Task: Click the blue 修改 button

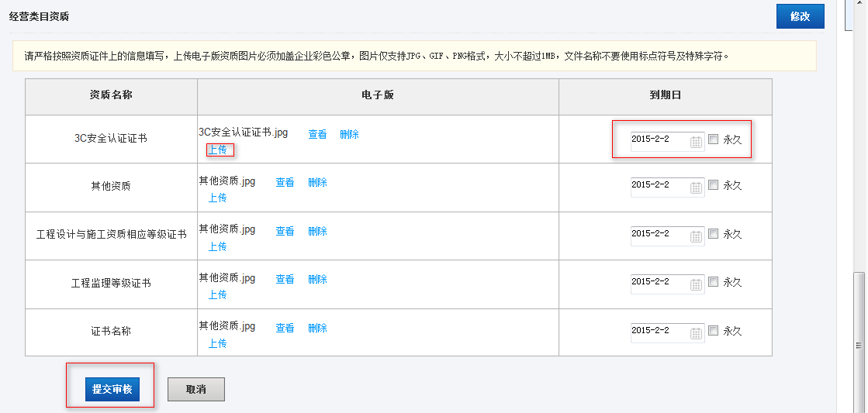Action: click(800, 16)
